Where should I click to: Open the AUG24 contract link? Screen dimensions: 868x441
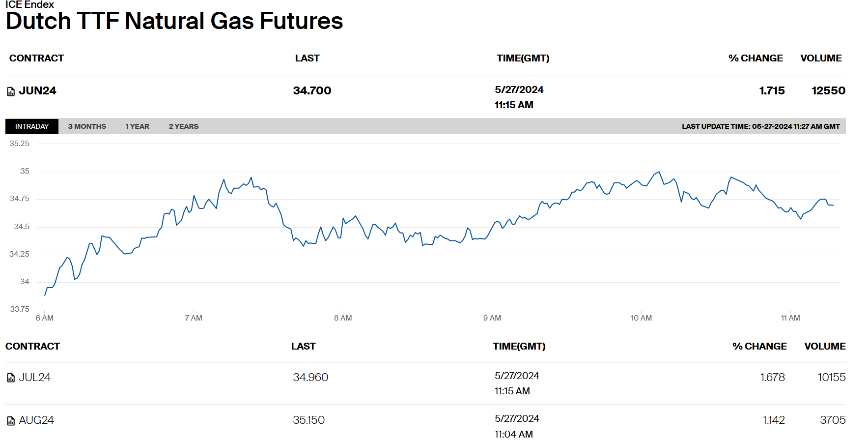coord(36,420)
